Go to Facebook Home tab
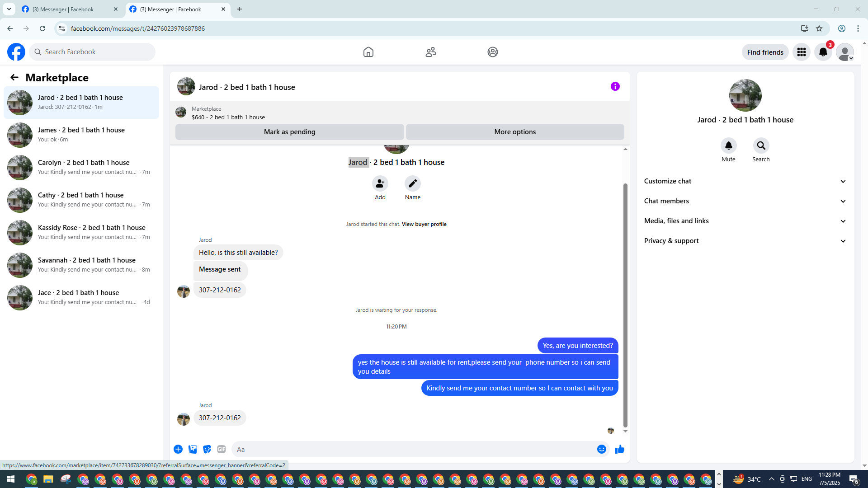Screen dimensions: 868x488 pos(368,52)
